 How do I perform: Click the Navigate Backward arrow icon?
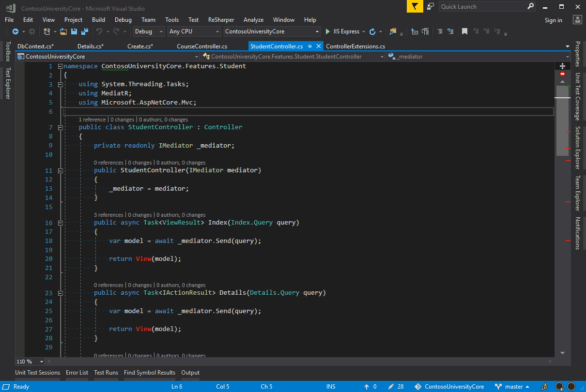pos(15,31)
